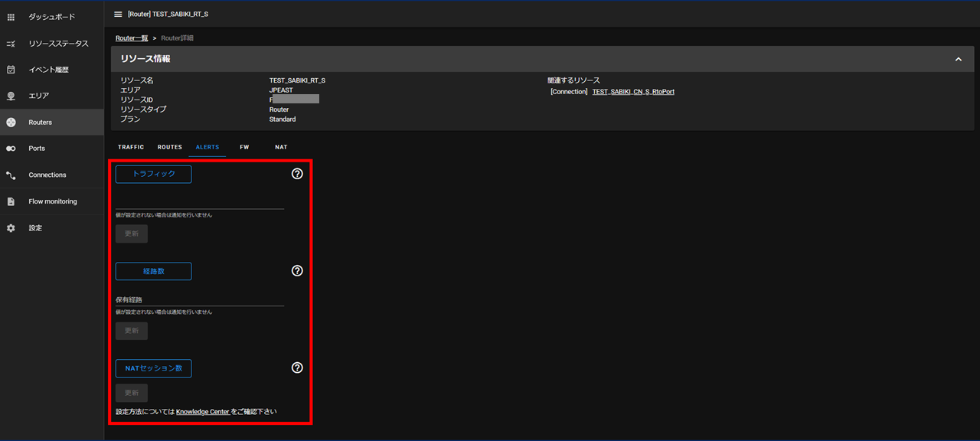This screenshot has width=980, height=441.
Task: Switch to the FW tab
Action: pyautogui.click(x=244, y=147)
